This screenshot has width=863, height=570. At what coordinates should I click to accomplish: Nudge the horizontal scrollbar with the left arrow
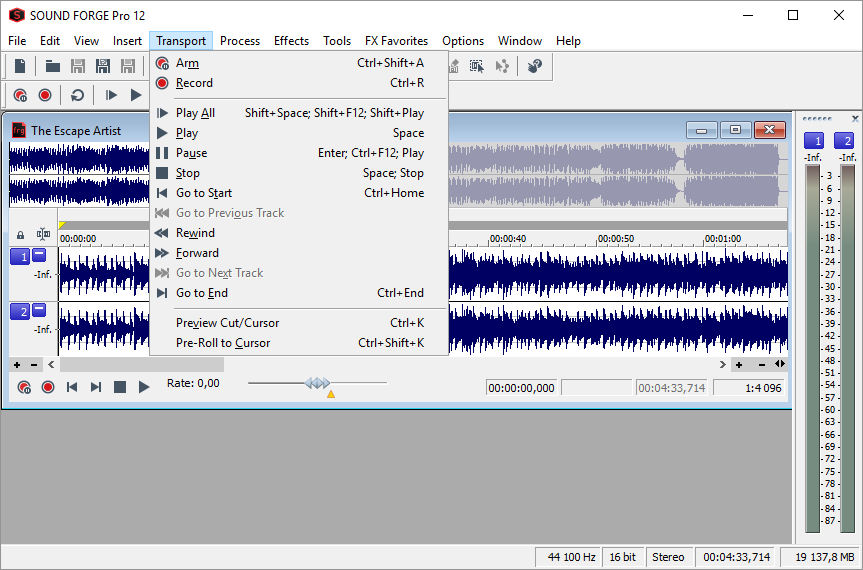[x=51, y=364]
